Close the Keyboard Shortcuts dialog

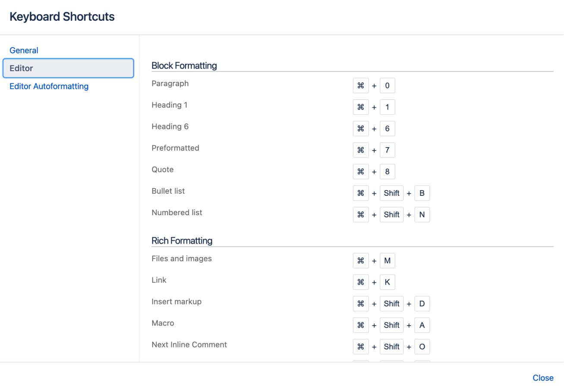click(543, 378)
